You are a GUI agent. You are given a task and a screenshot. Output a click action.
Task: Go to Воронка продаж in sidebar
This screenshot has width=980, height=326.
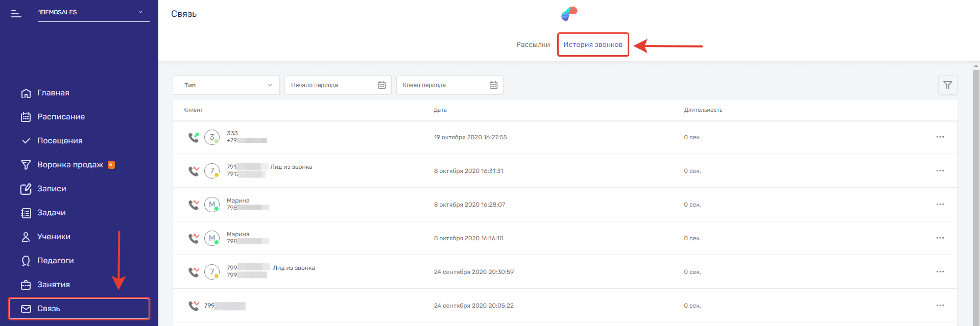pos(70,165)
